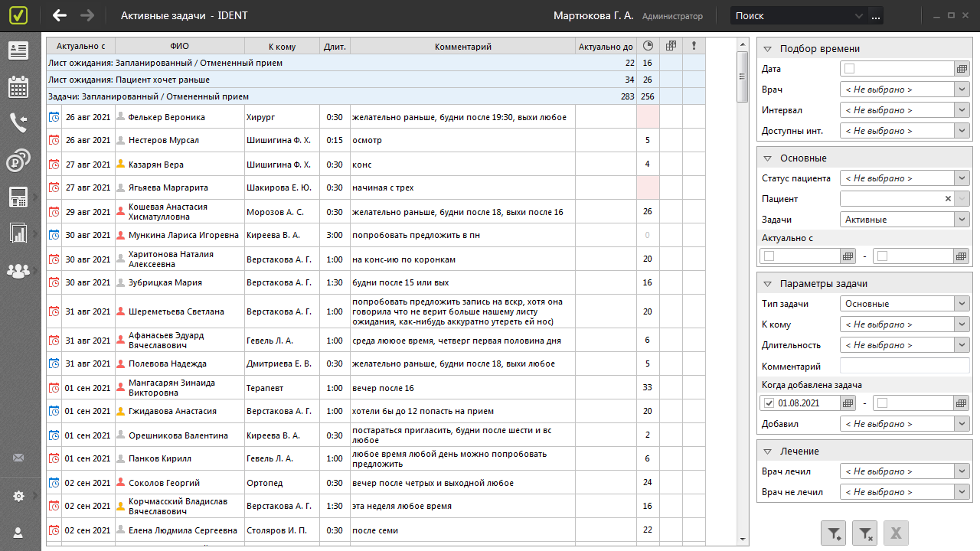Viewport: 980px width, 551px height.
Task: Sort by the Актуально с column header
Action: tap(81, 46)
